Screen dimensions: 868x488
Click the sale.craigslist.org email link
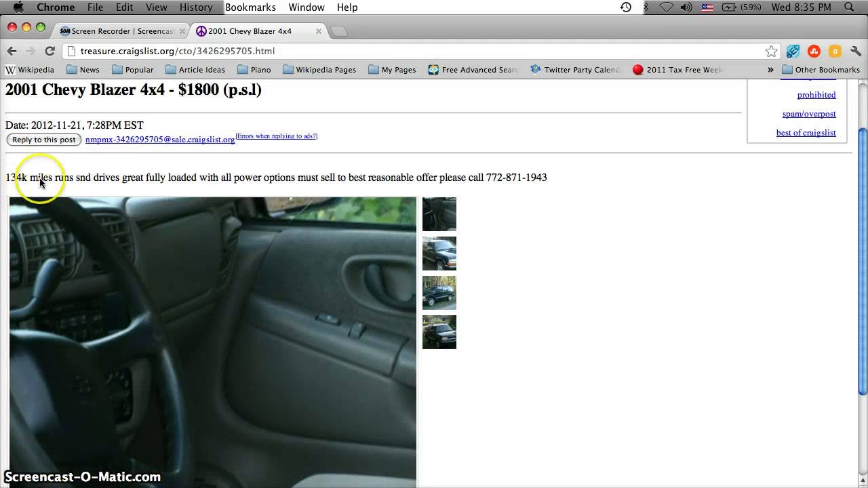160,140
